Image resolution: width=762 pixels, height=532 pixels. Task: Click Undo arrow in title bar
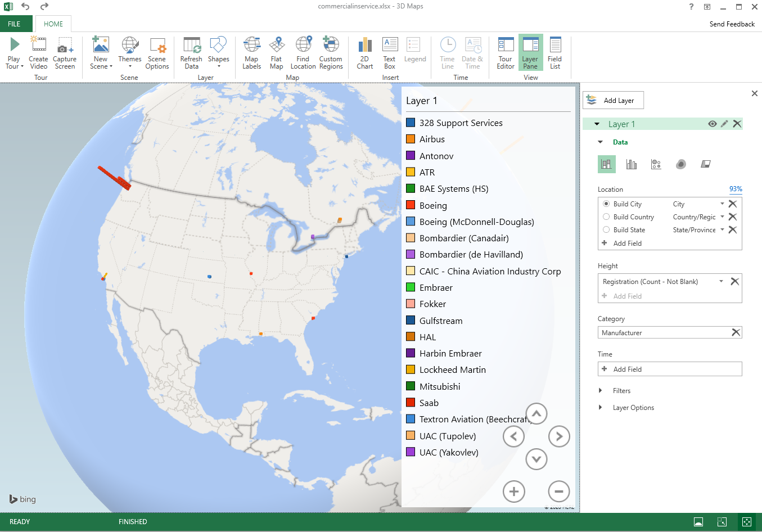25,7
